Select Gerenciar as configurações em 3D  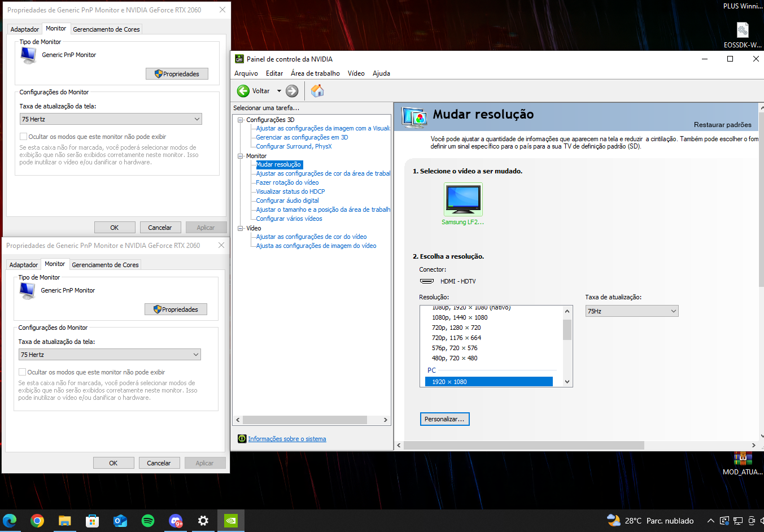(x=302, y=137)
